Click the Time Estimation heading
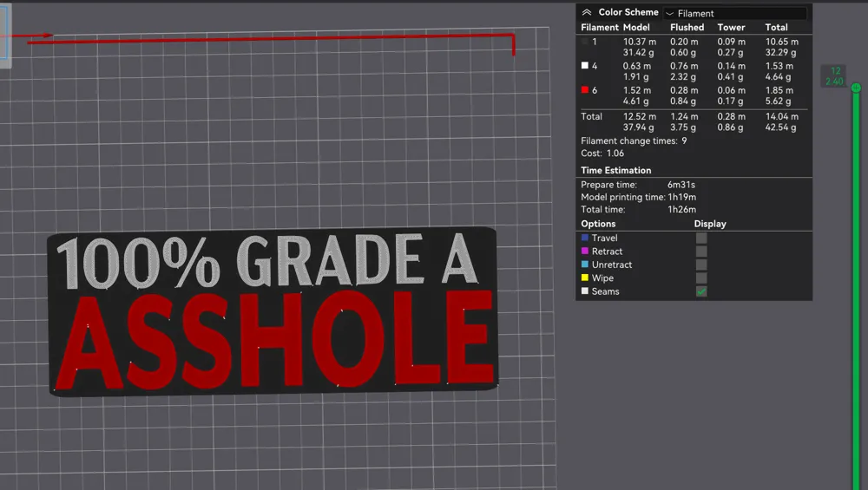This screenshot has width=868, height=490. click(x=615, y=170)
